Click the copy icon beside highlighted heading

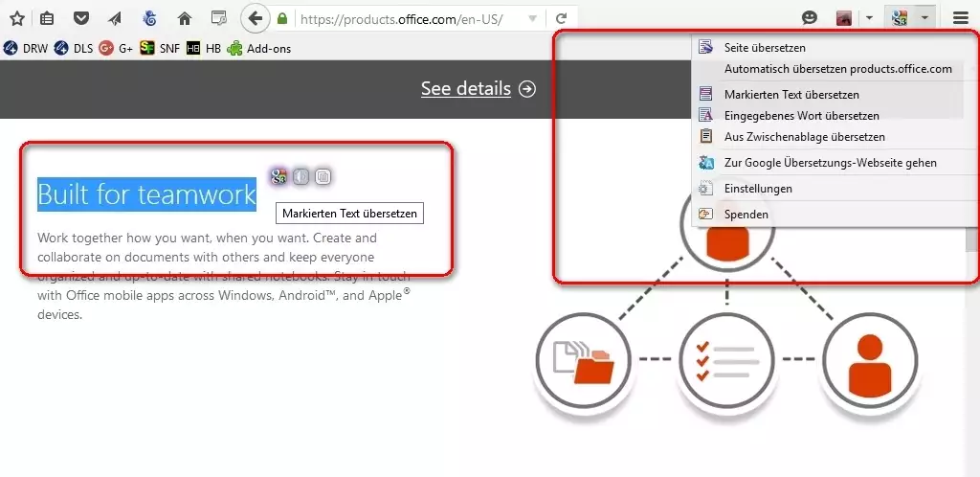(323, 176)
